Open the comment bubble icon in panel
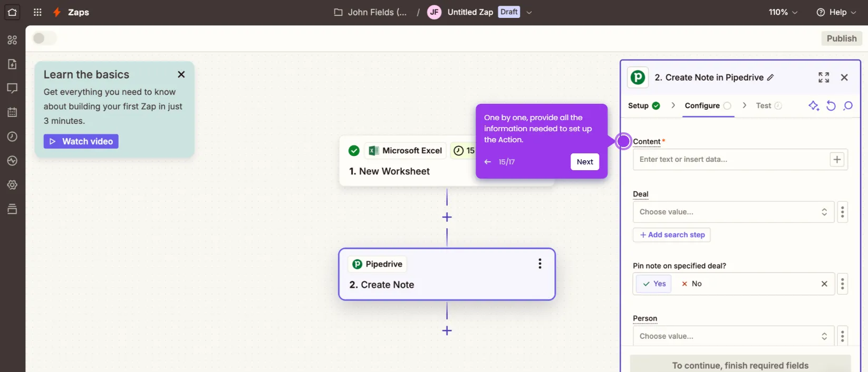Image resolution: width=868 pixels, height=372 pixels. coord(848,106)
